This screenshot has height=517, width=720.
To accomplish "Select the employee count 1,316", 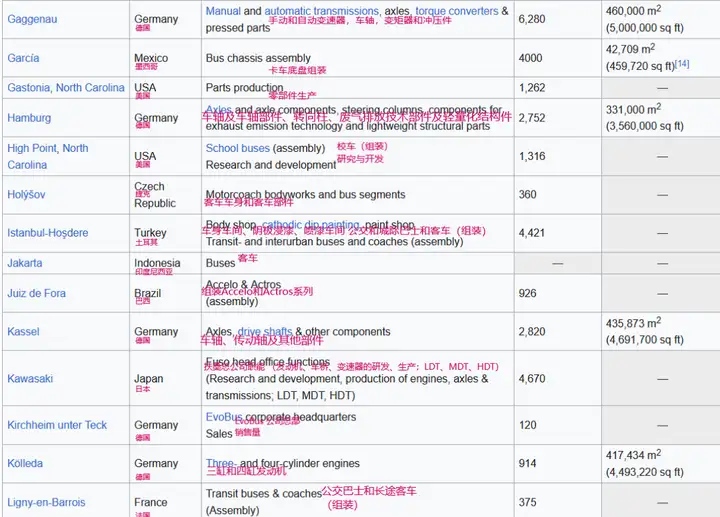I will [532, 157].
